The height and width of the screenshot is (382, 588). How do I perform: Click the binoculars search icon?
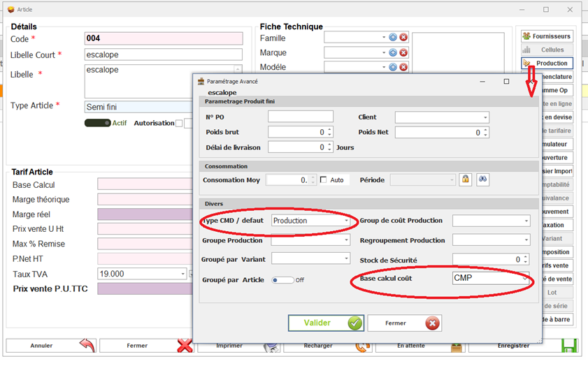(x=482, y=180)
